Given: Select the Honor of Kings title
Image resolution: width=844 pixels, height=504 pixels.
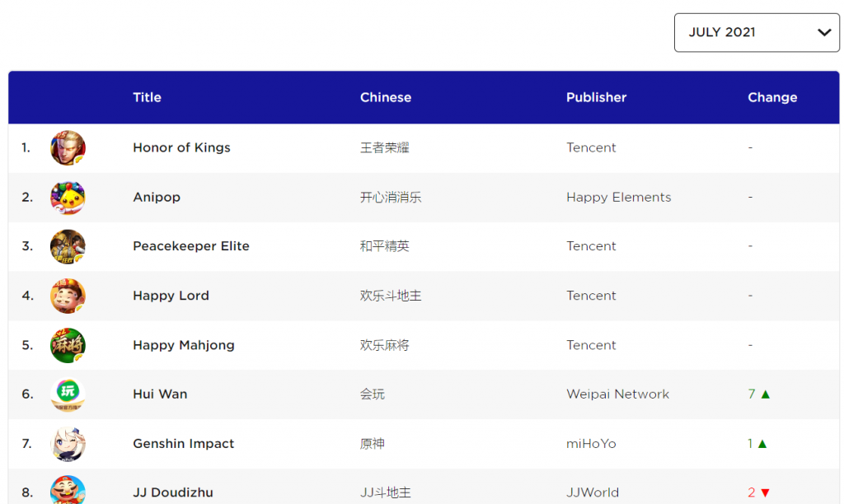Looking at the screenshot, I should [181, 147].
